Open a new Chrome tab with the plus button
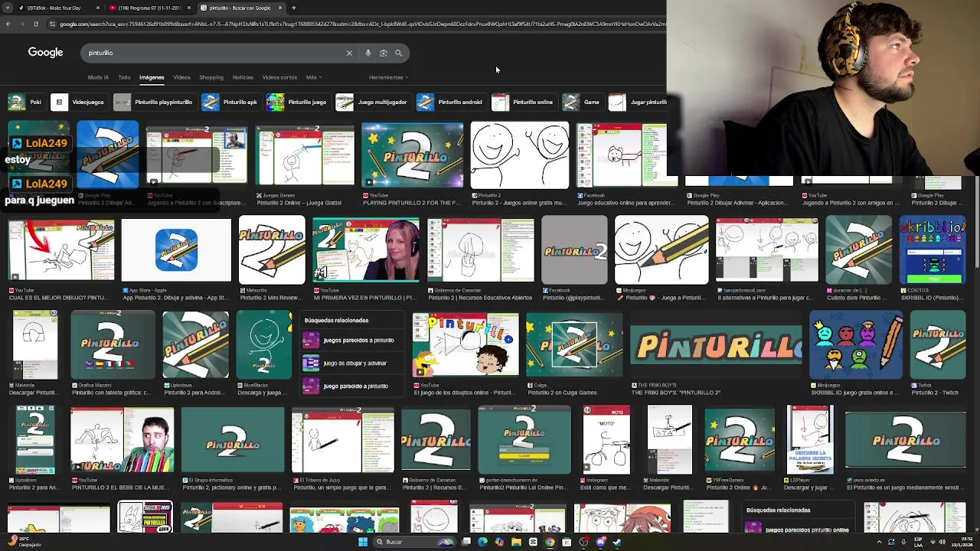 294,8
